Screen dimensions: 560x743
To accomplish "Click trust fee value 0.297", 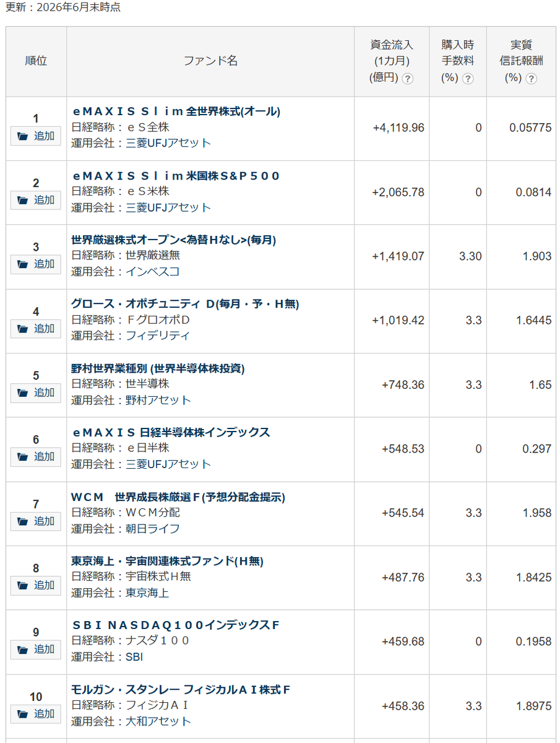I will click(x=536, y=449).
